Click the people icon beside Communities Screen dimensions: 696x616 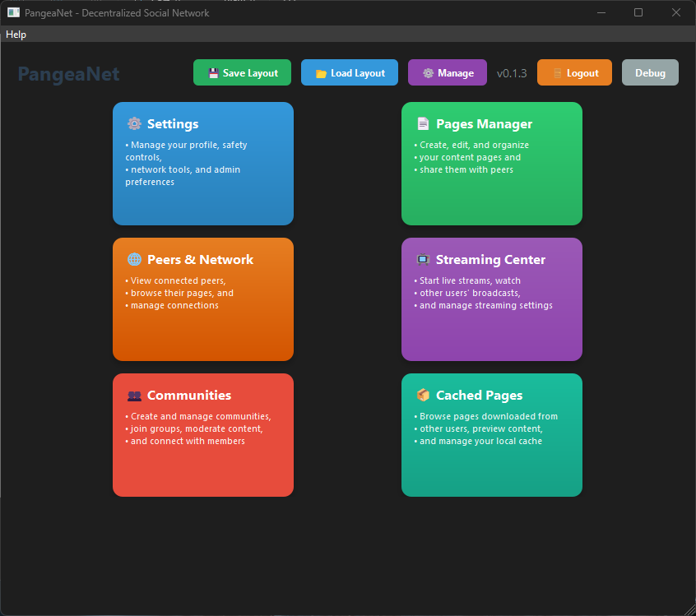pos(134,396)
